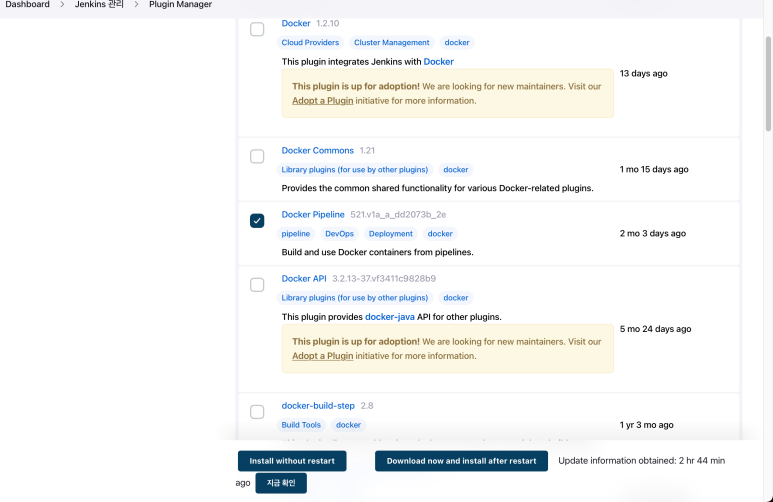Image resolution: width=773 pixels, height=502 pixels.
Task: Click the page vertical scrollbar thumb
Action: tap(768, 84)
